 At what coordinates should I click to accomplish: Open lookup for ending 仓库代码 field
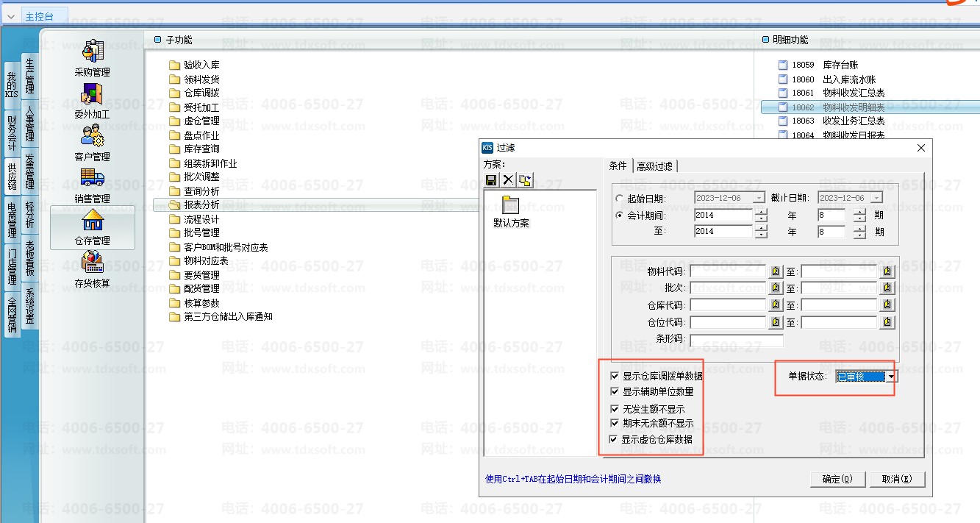click(x=887, y=305)
